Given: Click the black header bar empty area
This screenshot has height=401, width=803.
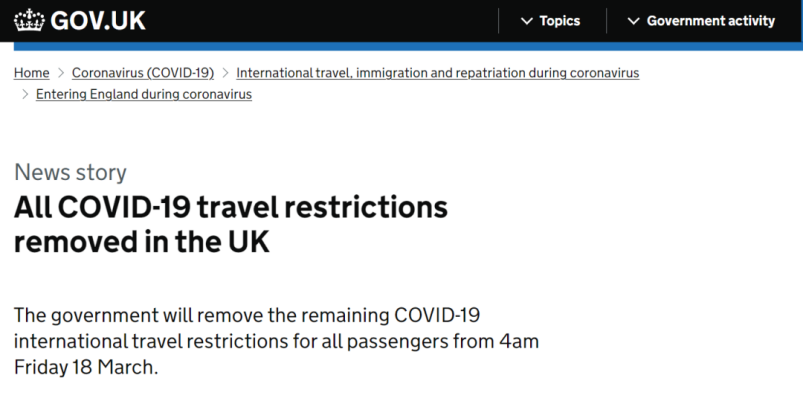Looking at the screenshot, I should click(323, 21).
